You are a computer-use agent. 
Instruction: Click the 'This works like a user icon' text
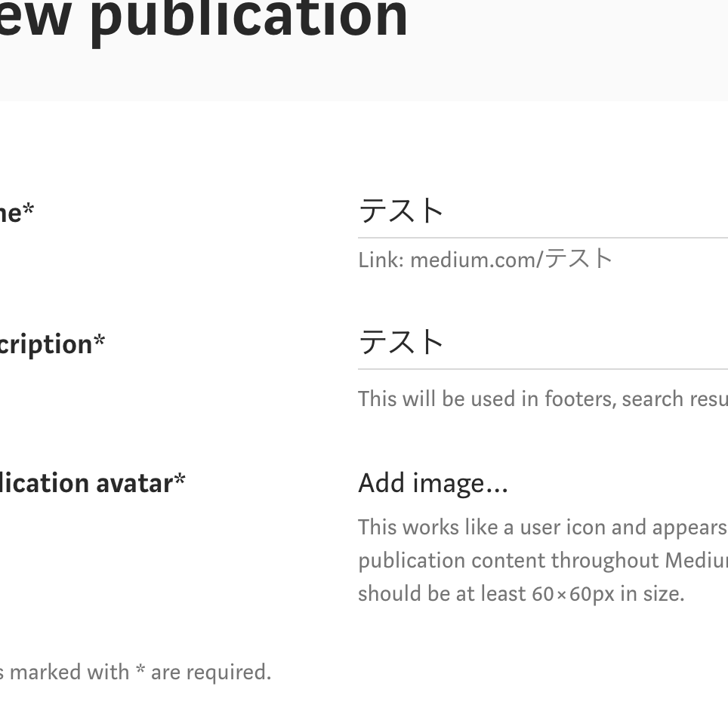pos(543,528)
